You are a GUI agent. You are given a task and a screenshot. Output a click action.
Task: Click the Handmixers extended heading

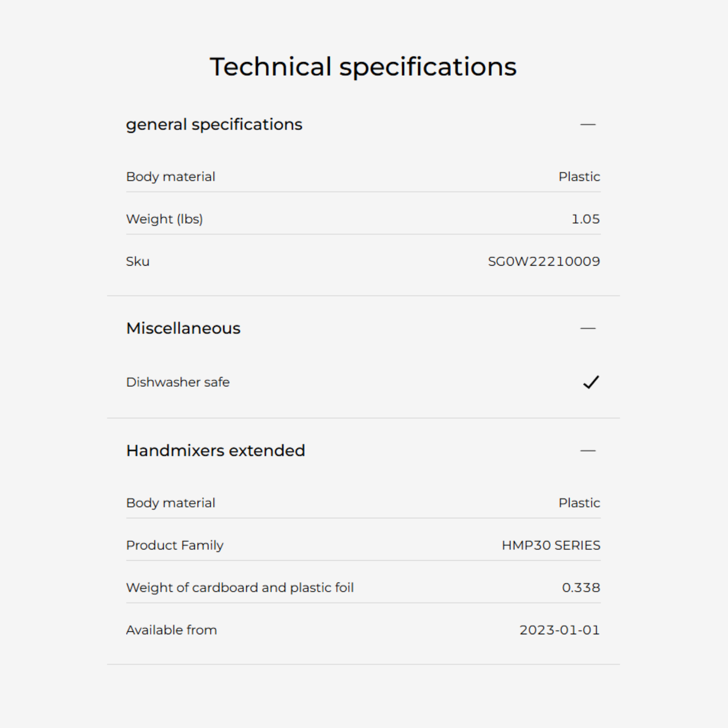coord(215,450)
